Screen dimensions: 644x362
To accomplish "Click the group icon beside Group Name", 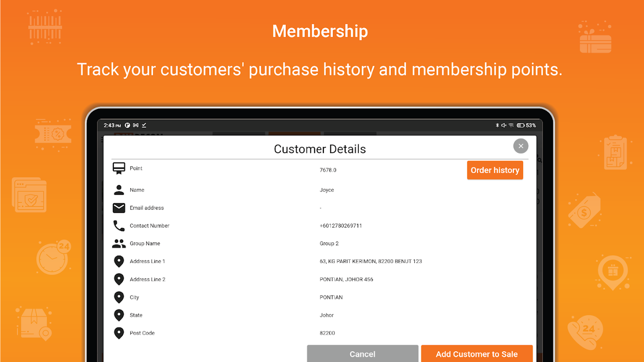I will 119,243.
